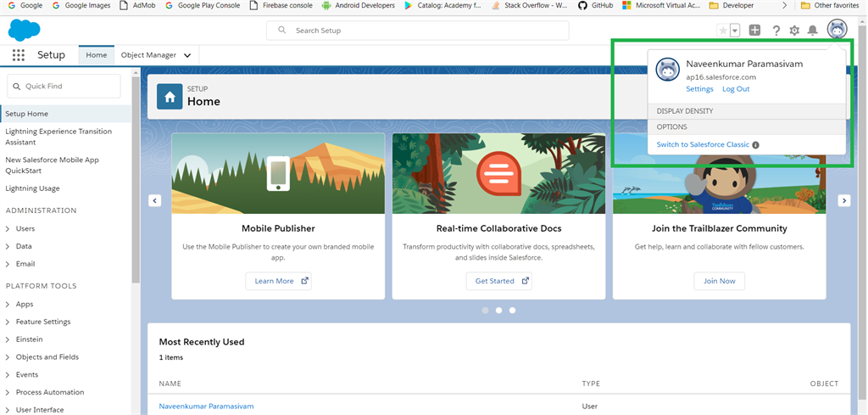The height and width of the screenshot is (415, 868).
Task: Click the Search Setup field
Action: tap(417, 31)
